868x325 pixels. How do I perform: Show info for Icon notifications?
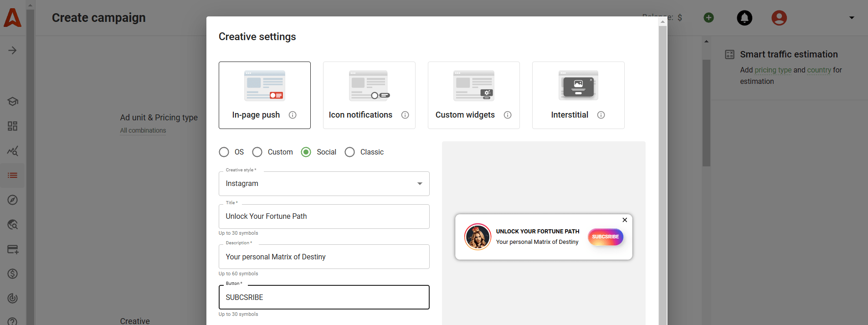405,115
